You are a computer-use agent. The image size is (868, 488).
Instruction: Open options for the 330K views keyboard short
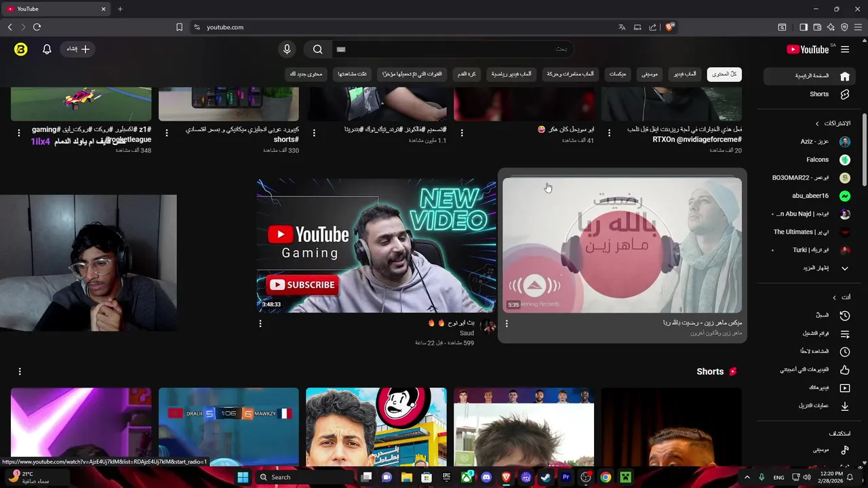pyautogui.click(x=166, y=134)
